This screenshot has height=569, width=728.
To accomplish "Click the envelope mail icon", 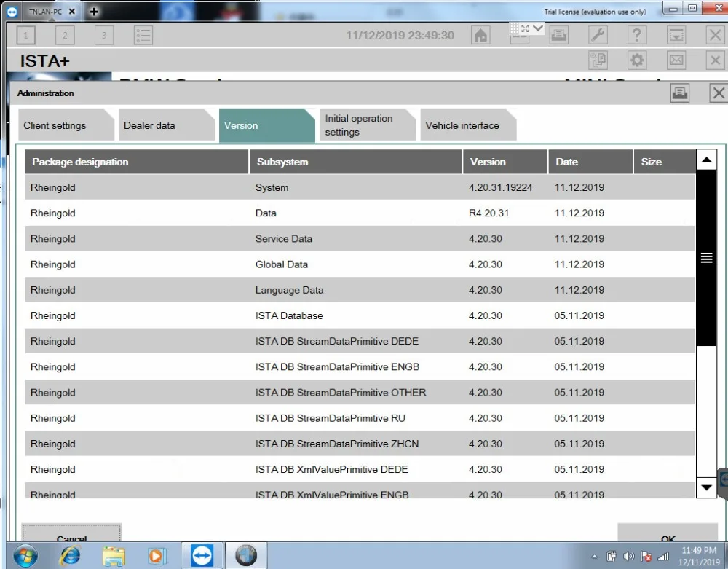I will 676,60.
